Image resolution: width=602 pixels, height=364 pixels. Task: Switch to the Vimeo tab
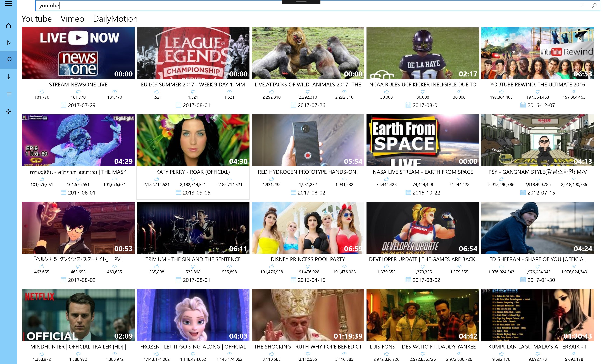[72, 19]
